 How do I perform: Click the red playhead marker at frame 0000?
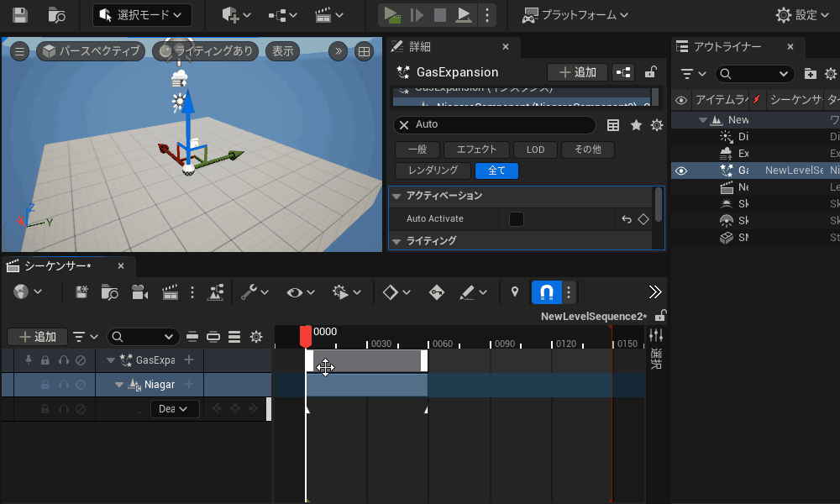click(x=306, y=335)
